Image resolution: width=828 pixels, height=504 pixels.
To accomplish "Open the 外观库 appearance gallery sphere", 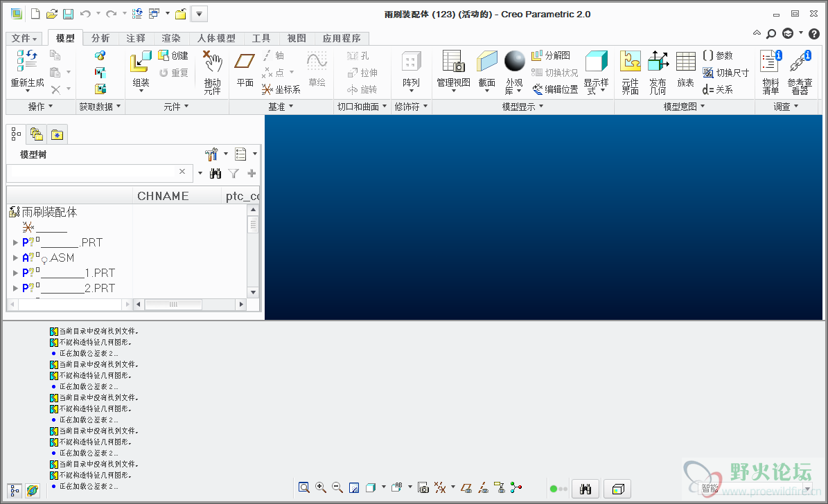I will [x=514, y=61].
